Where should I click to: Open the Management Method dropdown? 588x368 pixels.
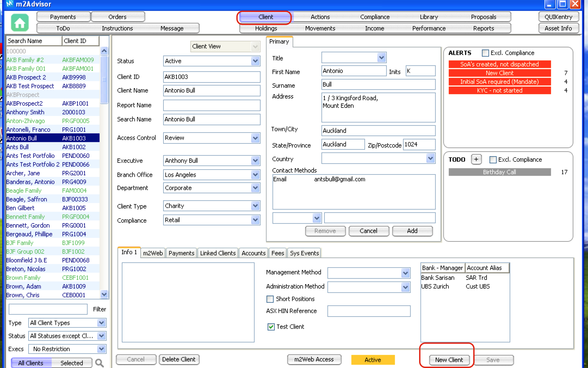[405, 273]
